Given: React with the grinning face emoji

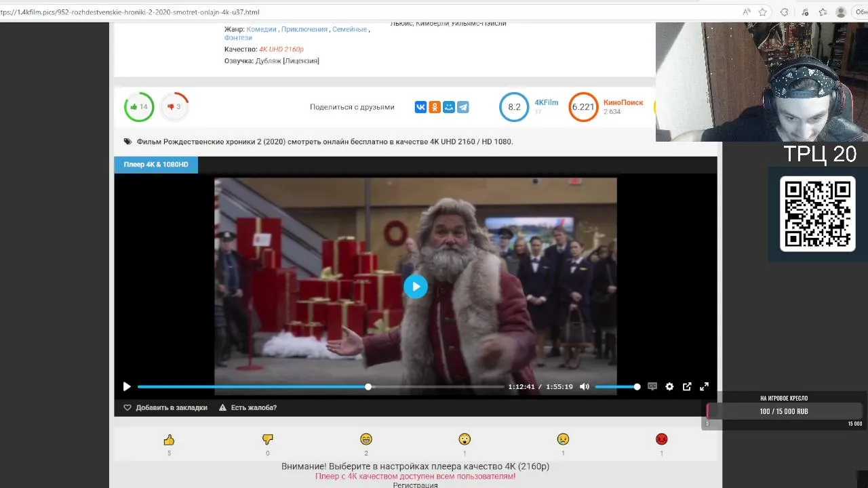Looking at the screenshot, I should point(366,439).
